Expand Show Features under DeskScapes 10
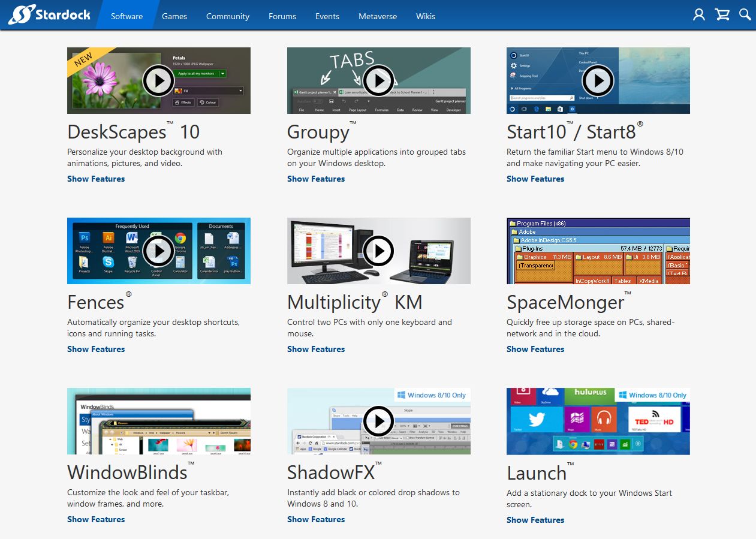The height and width of the screenshot is (539, 756). (96, 179)
